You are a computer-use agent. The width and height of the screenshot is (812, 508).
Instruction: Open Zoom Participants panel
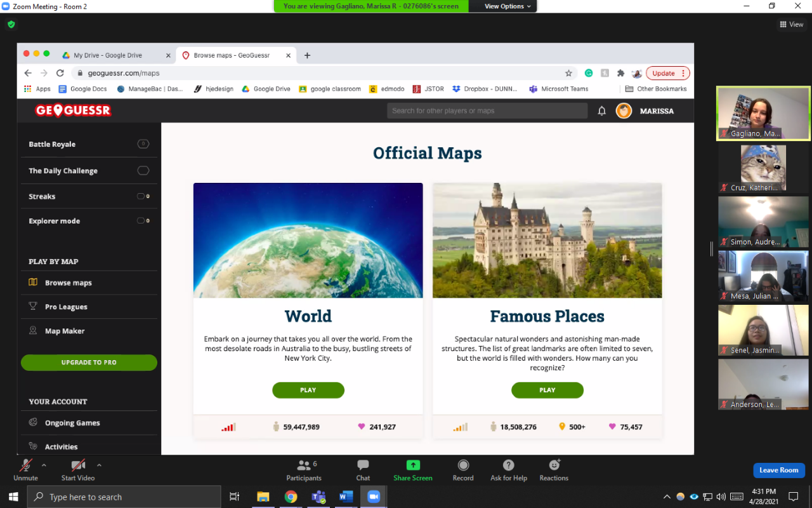click(304, 470)
